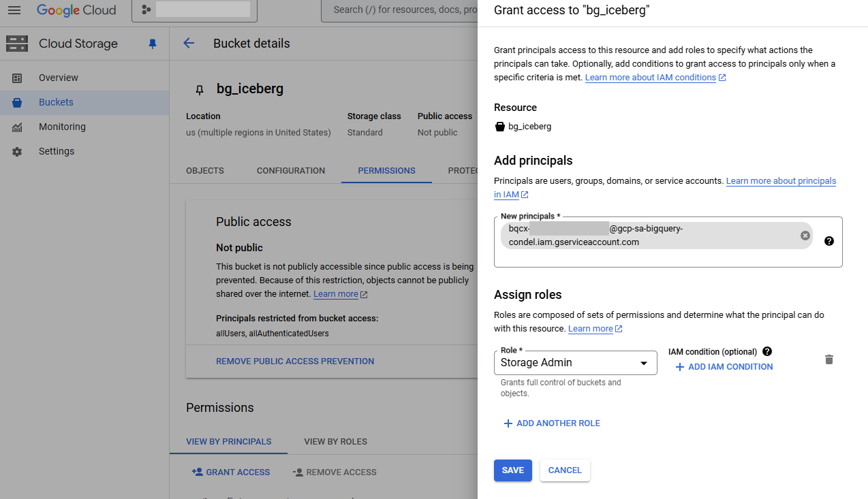Open Settings in the sidebar
The width and height of the screenshot is (868, 499).
[84, 151]
